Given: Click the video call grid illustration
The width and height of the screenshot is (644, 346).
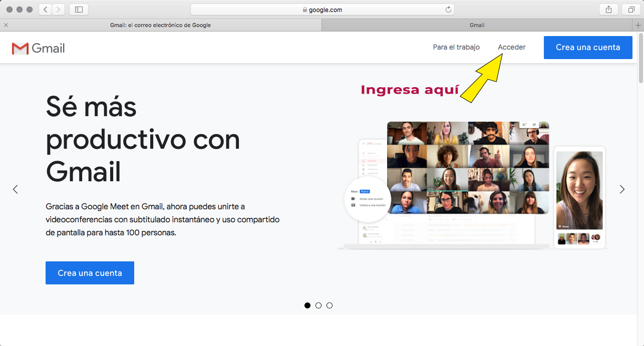Looking at the screenshot, I should [468, 168].
